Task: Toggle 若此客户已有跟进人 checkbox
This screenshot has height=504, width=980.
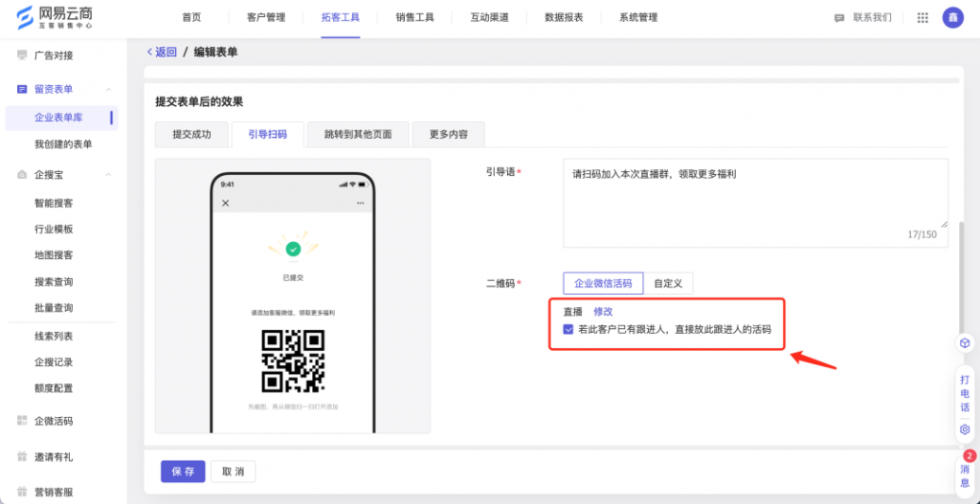Action: tap(568, 329)
